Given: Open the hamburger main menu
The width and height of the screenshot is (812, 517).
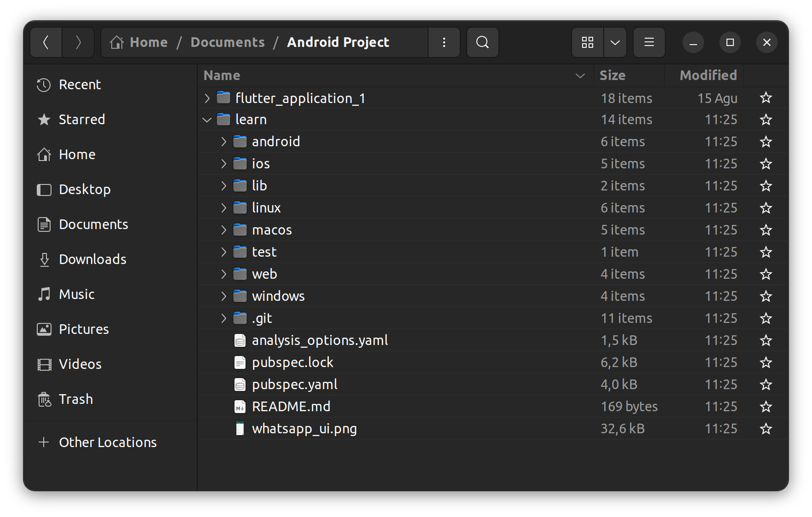Looking at the screenshot, I should coord(649,42).
